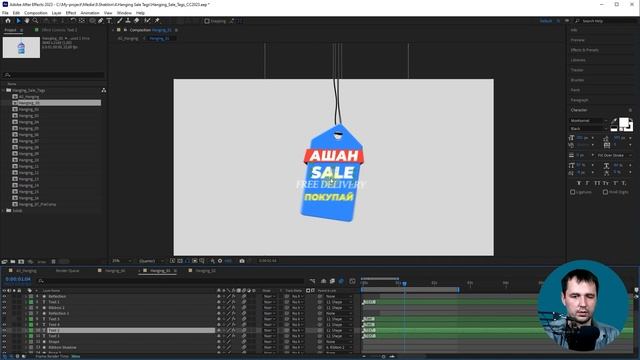Screen dimensions: 640x360
Task: Select the Selection arrow tool
Action: (x=18, y=20)
